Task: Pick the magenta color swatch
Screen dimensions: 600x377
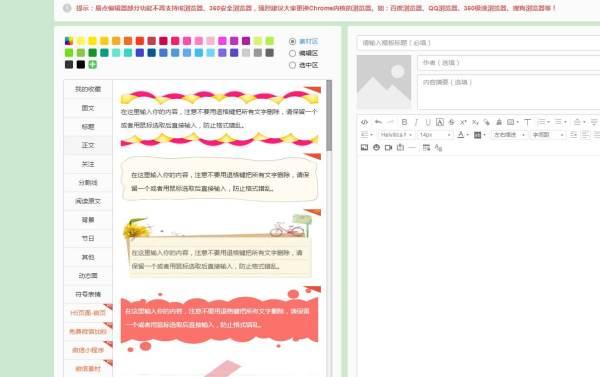Action: [x=222, y=41]
